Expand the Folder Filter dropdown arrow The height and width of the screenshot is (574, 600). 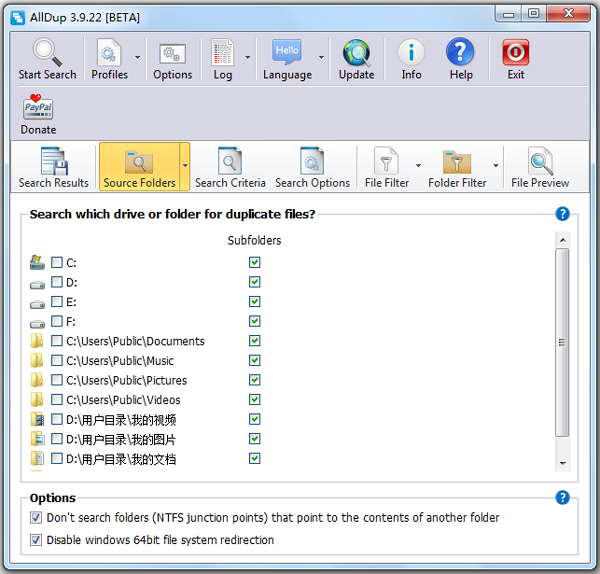(x=496, y=166)
